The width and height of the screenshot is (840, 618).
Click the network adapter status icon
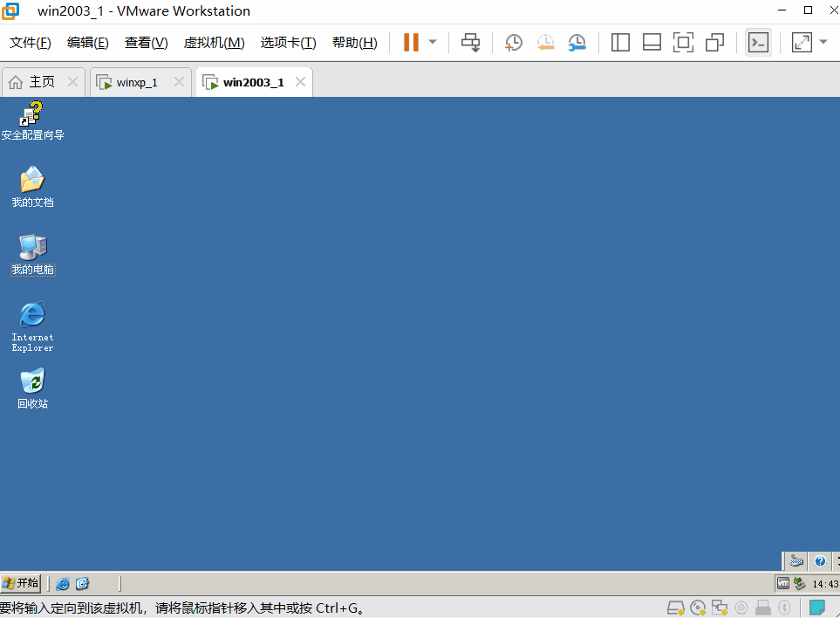coord(720,608)
